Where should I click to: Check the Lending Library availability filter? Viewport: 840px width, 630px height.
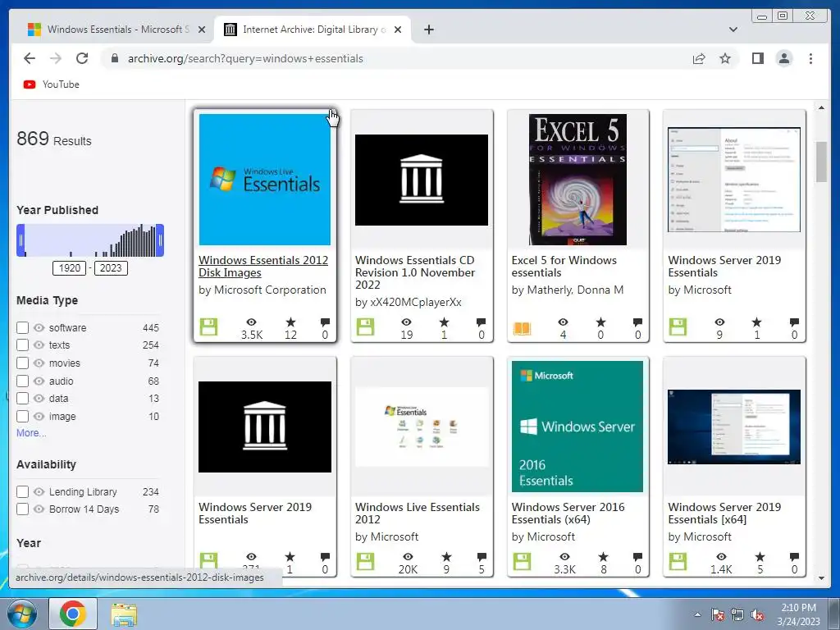(22, 491)
